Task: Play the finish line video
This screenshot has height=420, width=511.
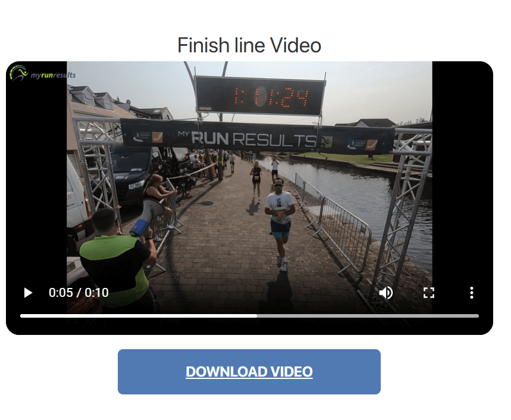Action: (29, 293)
